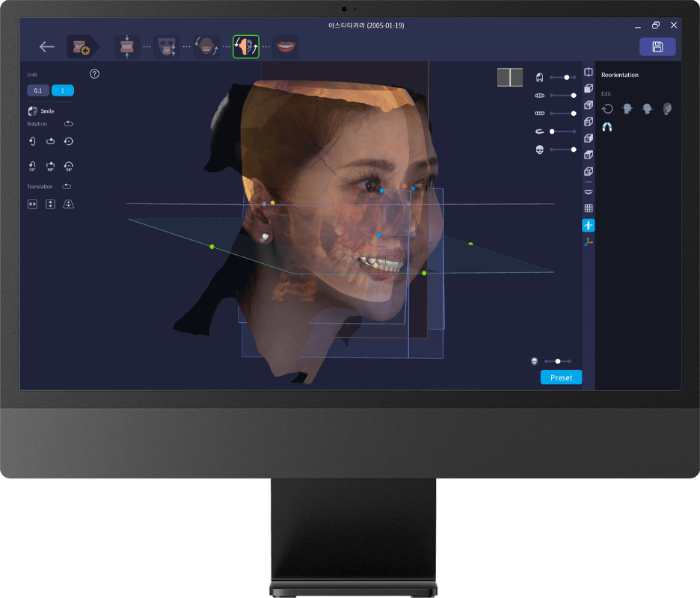The image size is (700, 598).
Task: Translate horizontally with left-right arrows icon
Action: pos(32,204)
